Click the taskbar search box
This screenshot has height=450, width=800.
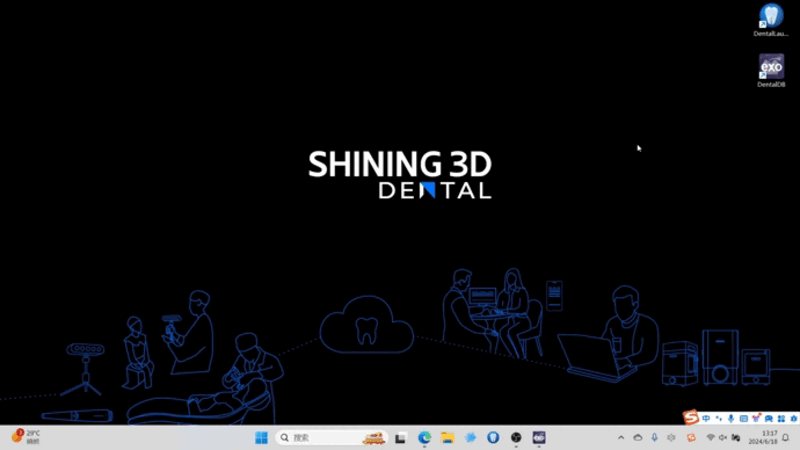tap(331, 437)
